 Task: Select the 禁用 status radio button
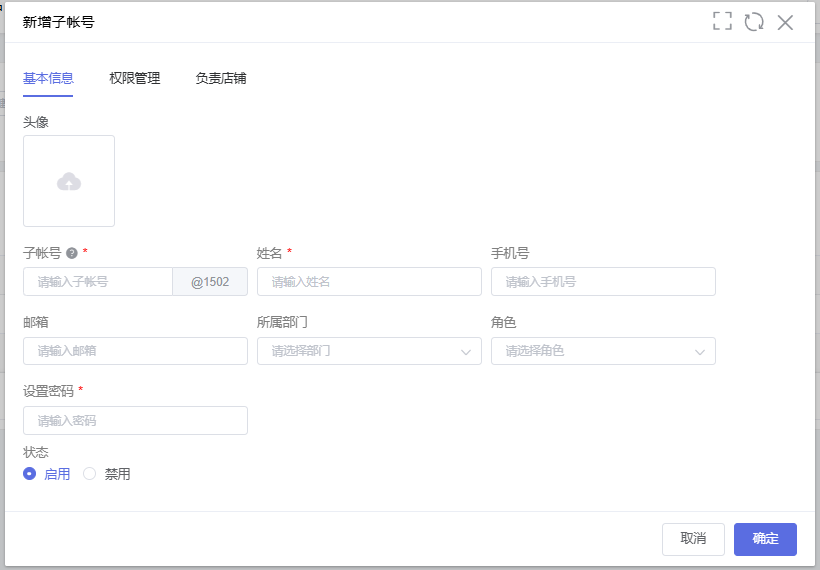coord(89,474)
